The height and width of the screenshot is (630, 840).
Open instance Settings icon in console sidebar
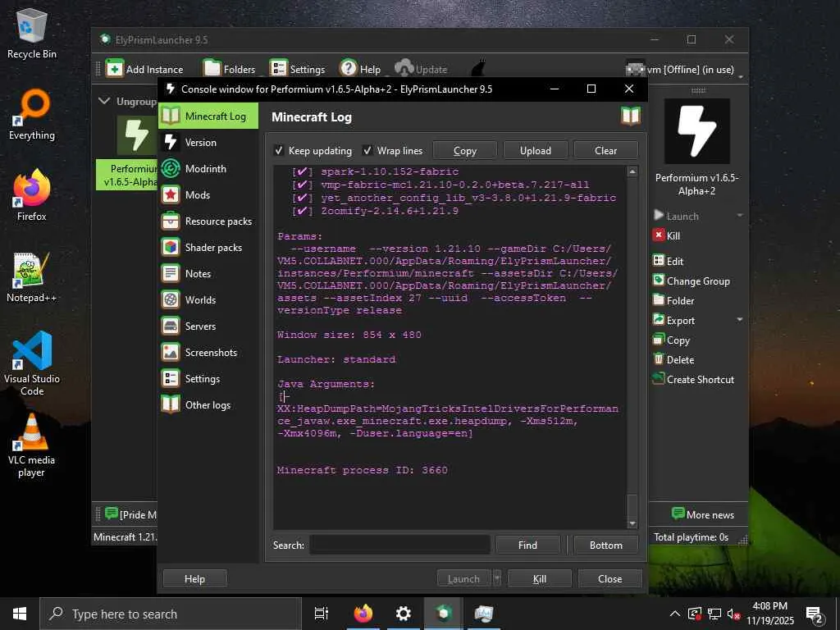[171, 378]
